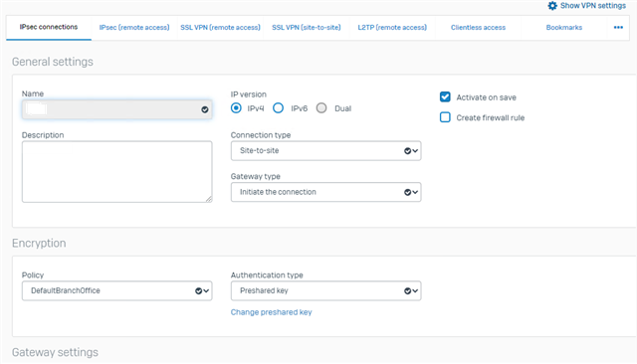Open SSL VPN (site-to-site) tab
This screenshot has width=637, height=364.
[x=307, y=27]
